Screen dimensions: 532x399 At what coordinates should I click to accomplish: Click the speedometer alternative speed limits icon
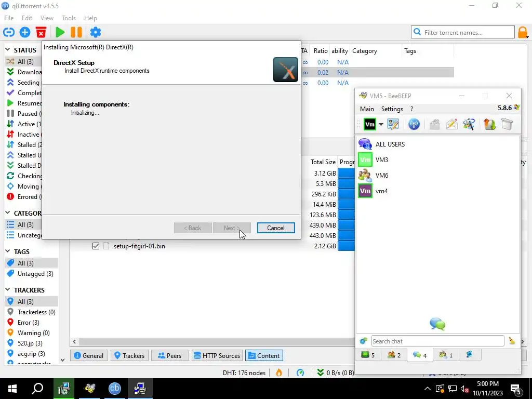click(300, 373)
